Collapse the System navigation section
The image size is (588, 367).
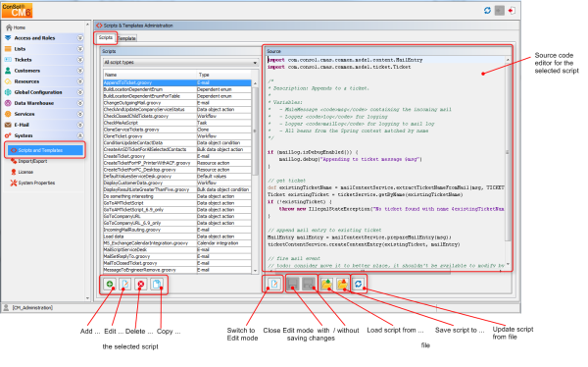click(80, 135)
